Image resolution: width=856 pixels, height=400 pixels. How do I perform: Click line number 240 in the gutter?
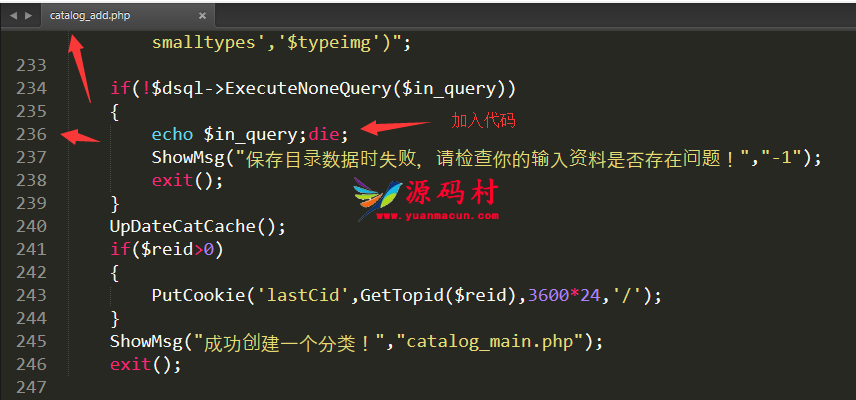tap(31, 226)
